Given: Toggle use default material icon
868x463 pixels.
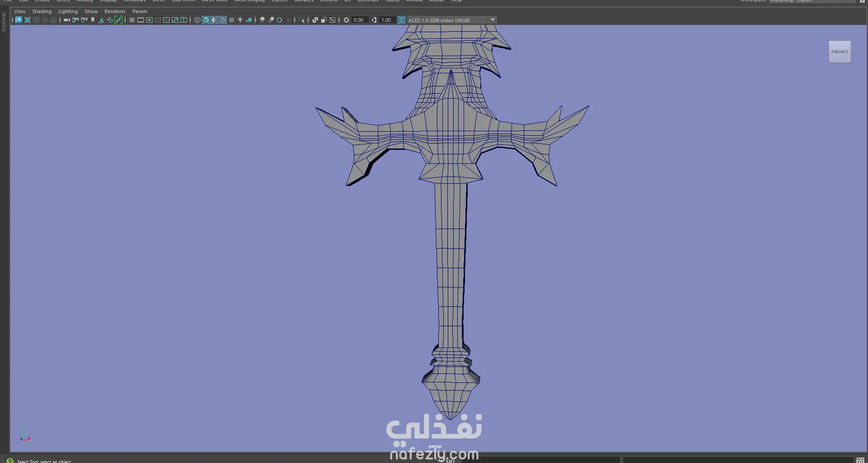Looking at the screenshot, I should click(214, 20).
